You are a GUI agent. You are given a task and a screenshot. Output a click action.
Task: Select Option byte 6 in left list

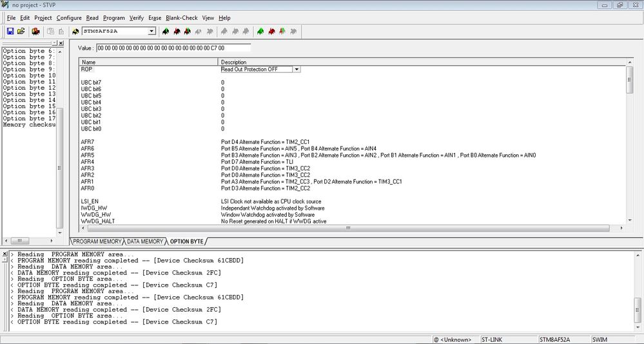coord(29,51)
